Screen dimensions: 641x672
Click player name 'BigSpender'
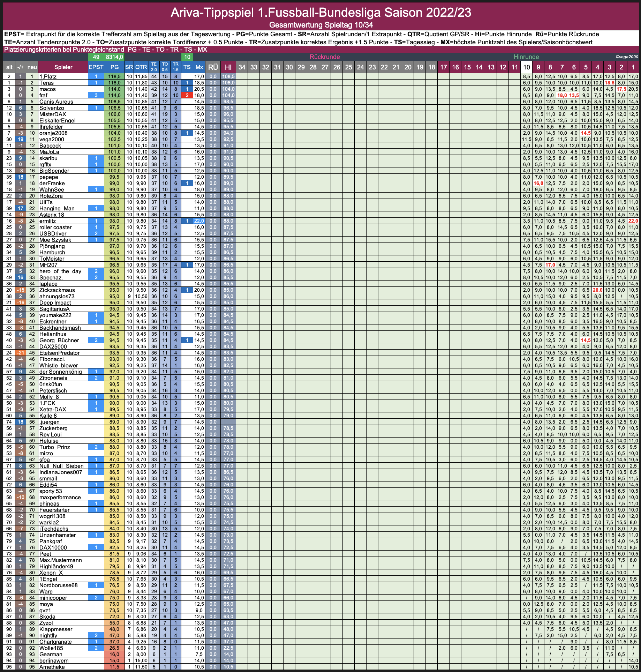point(54,171)
